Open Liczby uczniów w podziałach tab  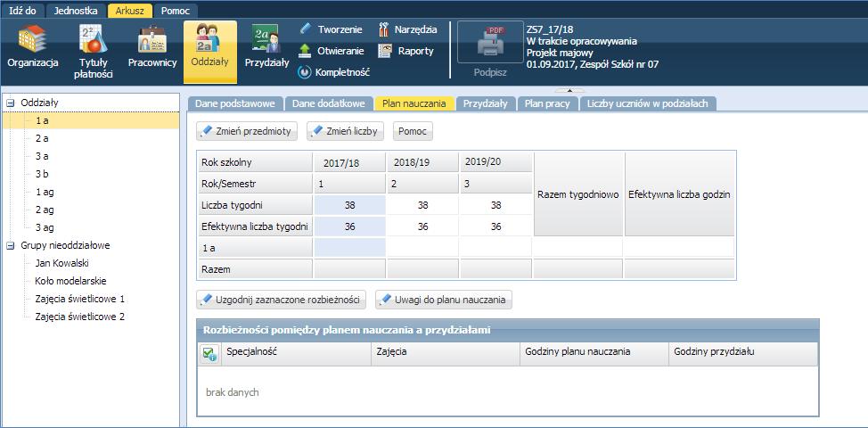[x=648, y=103]
